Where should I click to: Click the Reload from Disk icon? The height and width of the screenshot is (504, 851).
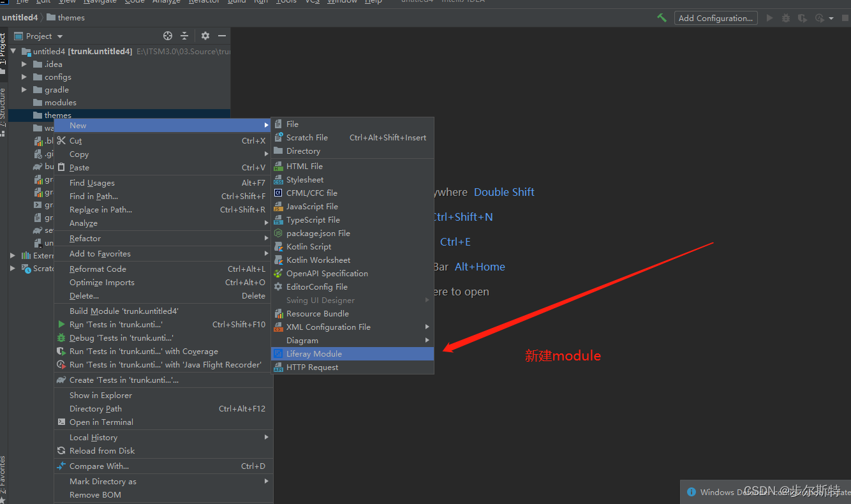click(61, 450)
